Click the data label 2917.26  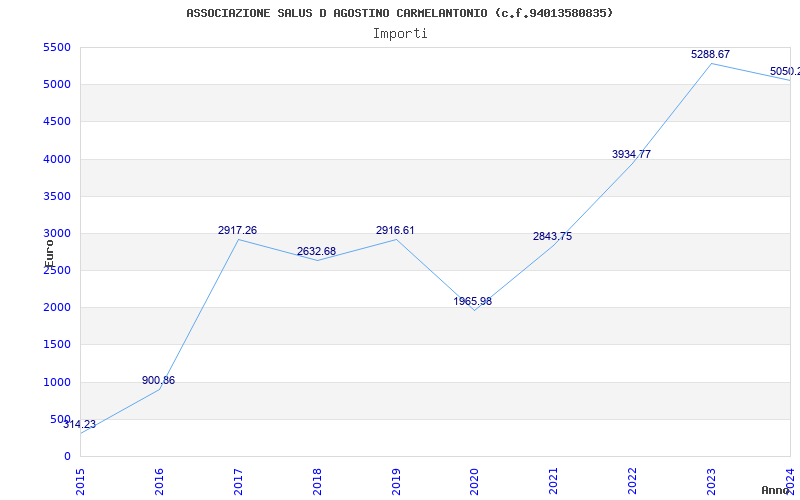pyautogui.click(x=237, y=230)
